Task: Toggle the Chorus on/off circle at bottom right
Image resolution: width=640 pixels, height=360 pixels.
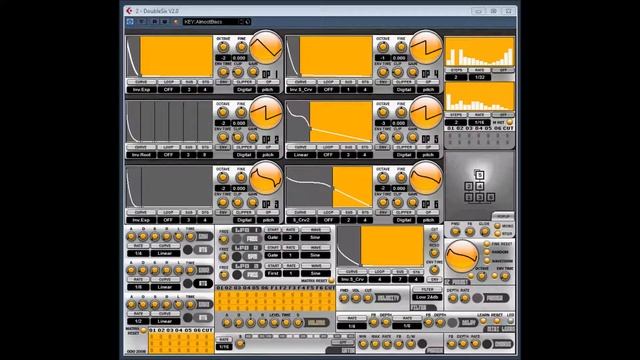Action: (x=487, y=344)
